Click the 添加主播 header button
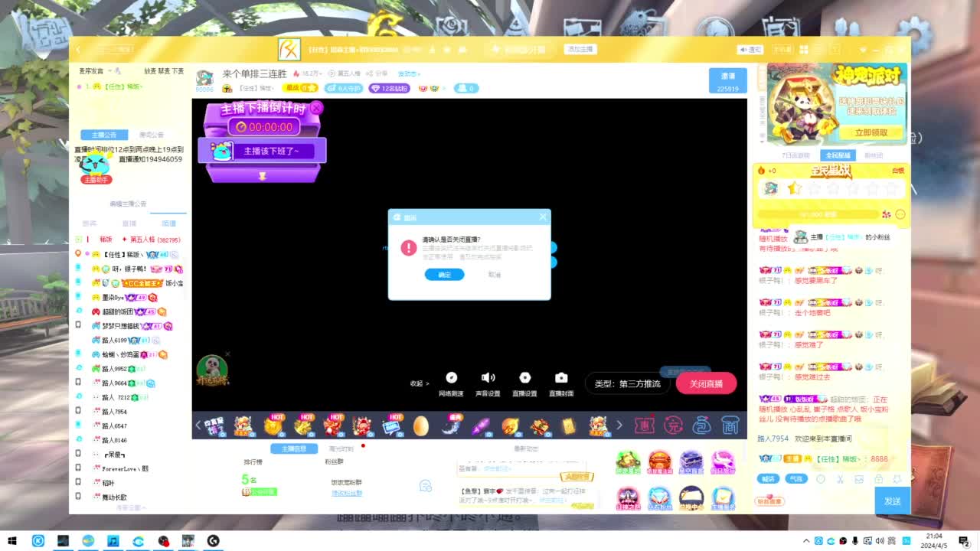Image resolution: width=980 pixels, height=551 pixels. (580, 49)
